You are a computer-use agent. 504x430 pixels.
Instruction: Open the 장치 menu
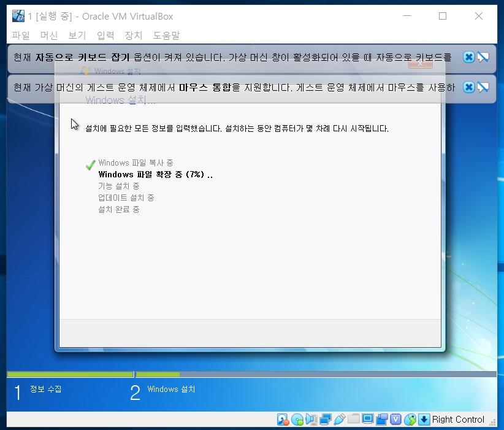tap(134, 35)
